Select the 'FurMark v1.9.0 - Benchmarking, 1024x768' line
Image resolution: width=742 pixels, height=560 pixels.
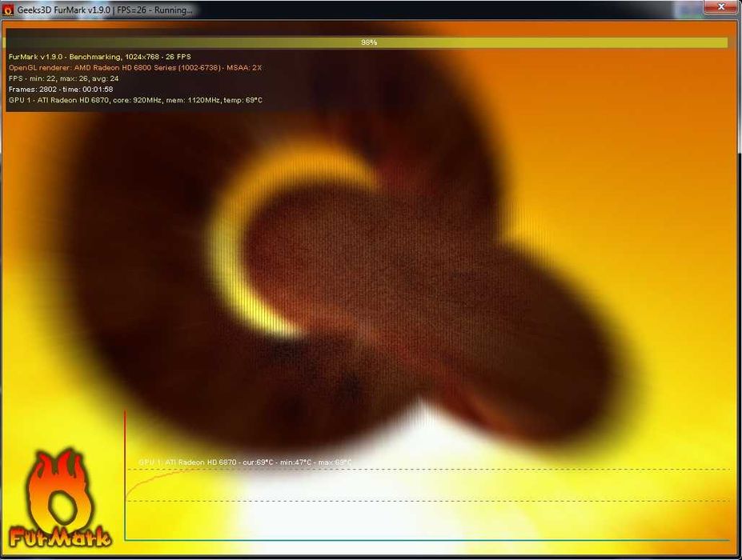click(100, 57)
